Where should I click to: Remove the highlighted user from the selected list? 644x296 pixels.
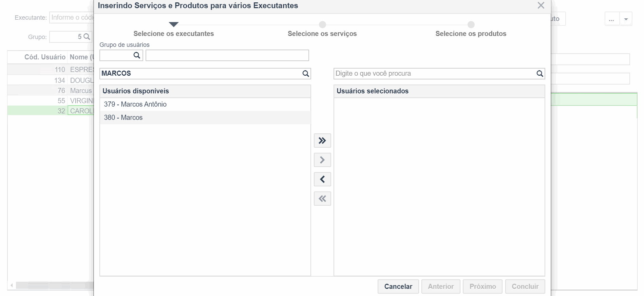tap(322, 179)
